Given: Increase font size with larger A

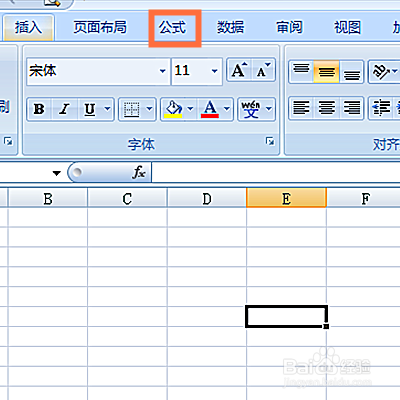Looking at the screenshot, I should [239, 70].
